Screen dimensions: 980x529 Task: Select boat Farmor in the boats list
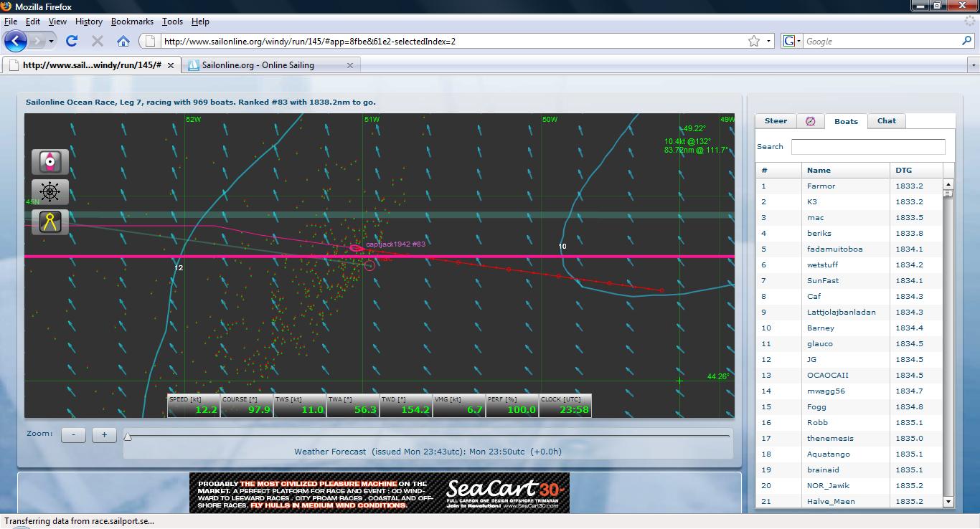(x=821, y=186)
